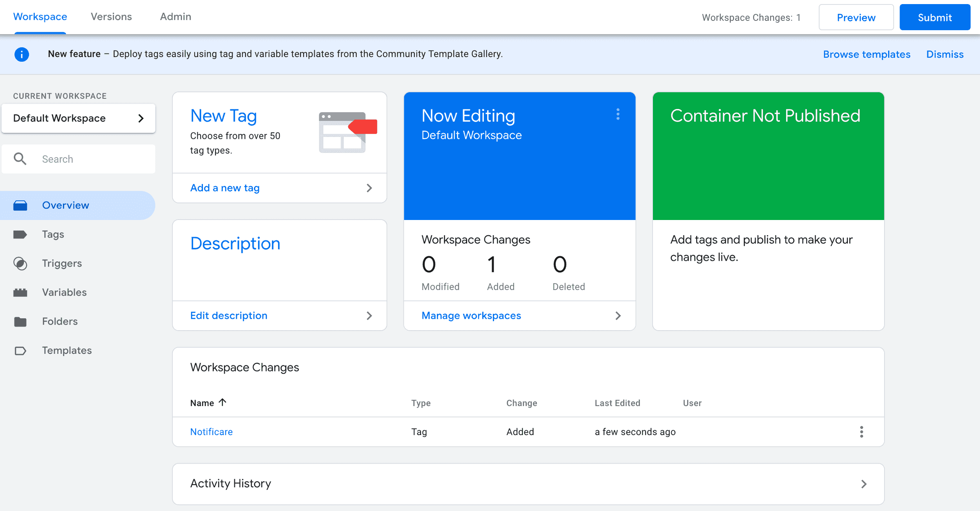The width and height of the screenshot is (980, 511).
Task: Click the Add a new tag link
Action: (x=225, y=188)
